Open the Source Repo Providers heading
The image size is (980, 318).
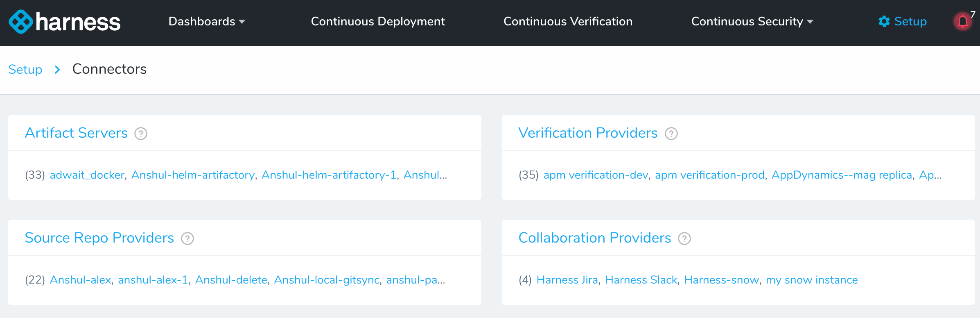99,238
